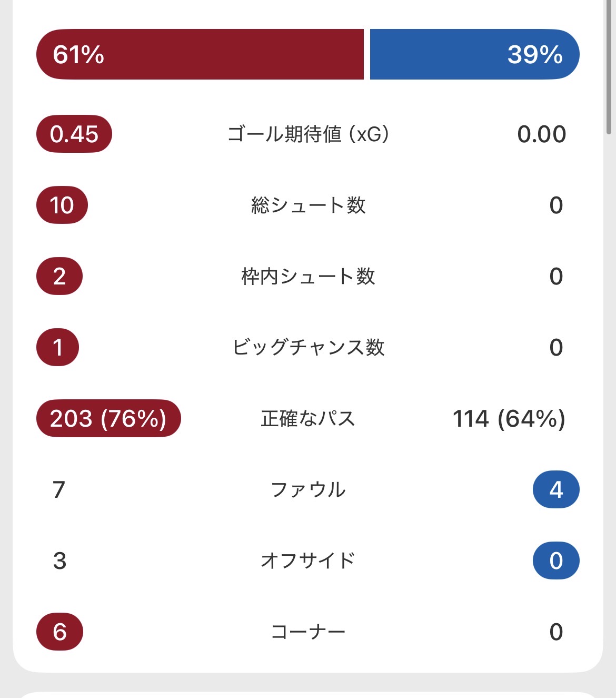Tap the 0.45 xG value badge
Screen dimensions: 616x698
coord(74,134)
